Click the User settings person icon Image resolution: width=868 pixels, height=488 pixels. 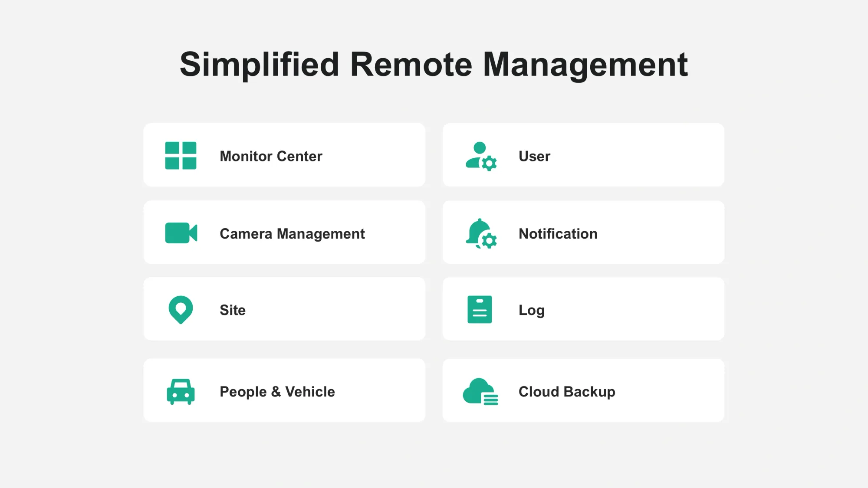(x=481, y=156)
